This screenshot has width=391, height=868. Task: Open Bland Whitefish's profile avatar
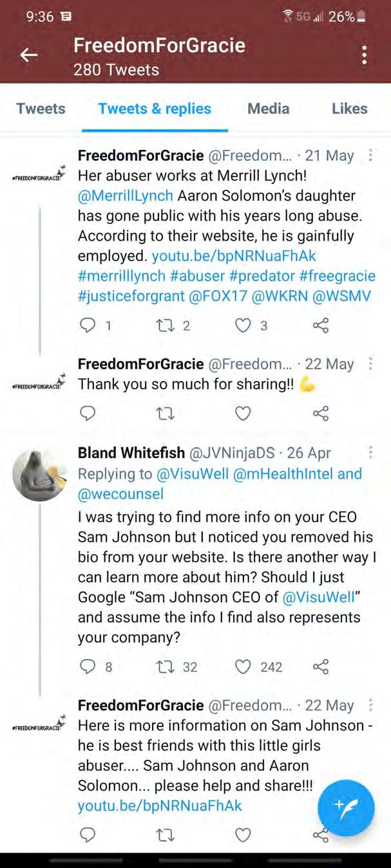click(x=39, y=474)
